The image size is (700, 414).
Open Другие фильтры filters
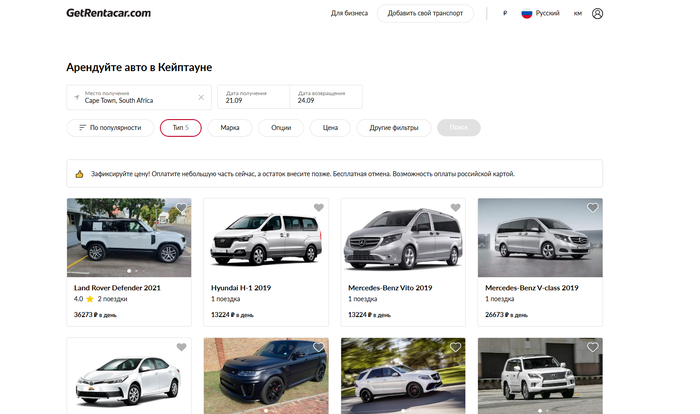tap(393, 128)
